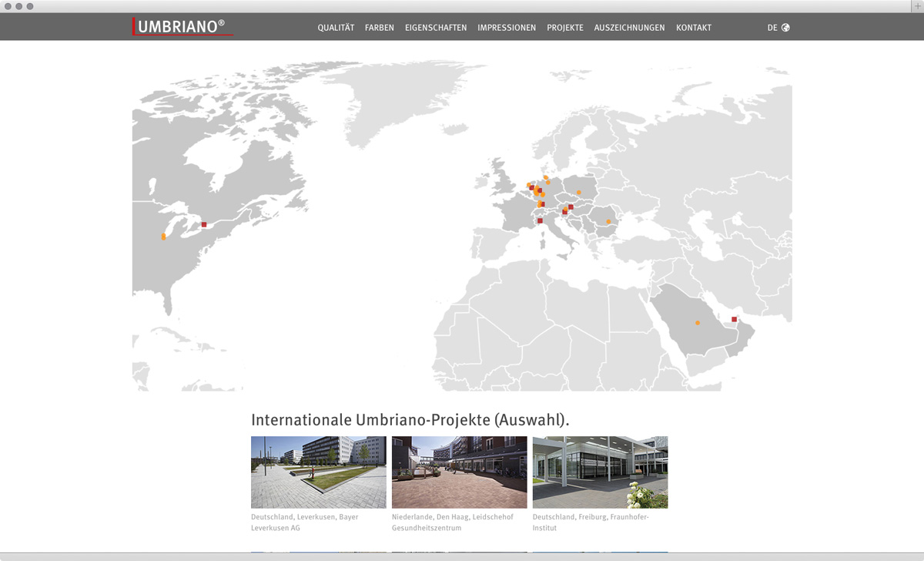Image resolution: width=924 pixels, height=561 pixels.
Task: Select the red square marker in the Emirates
Action: point(734,319)
